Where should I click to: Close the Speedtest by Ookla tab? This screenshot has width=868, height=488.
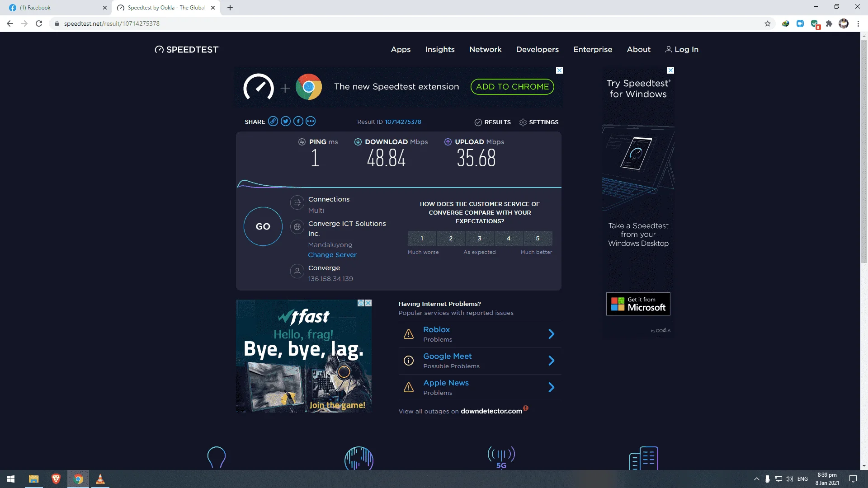(213, 8)
